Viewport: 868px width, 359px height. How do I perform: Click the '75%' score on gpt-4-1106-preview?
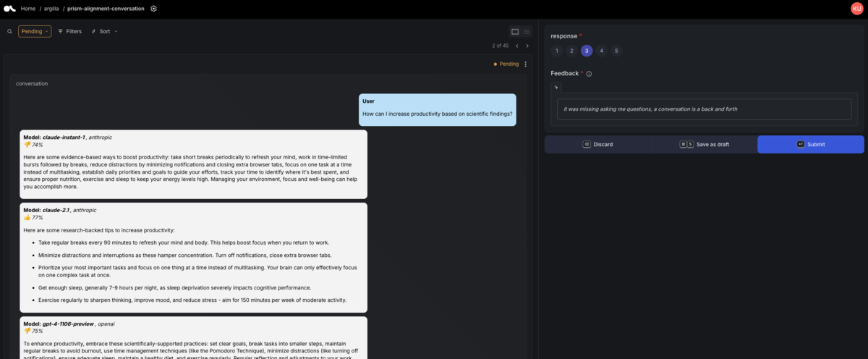point(37,331)
